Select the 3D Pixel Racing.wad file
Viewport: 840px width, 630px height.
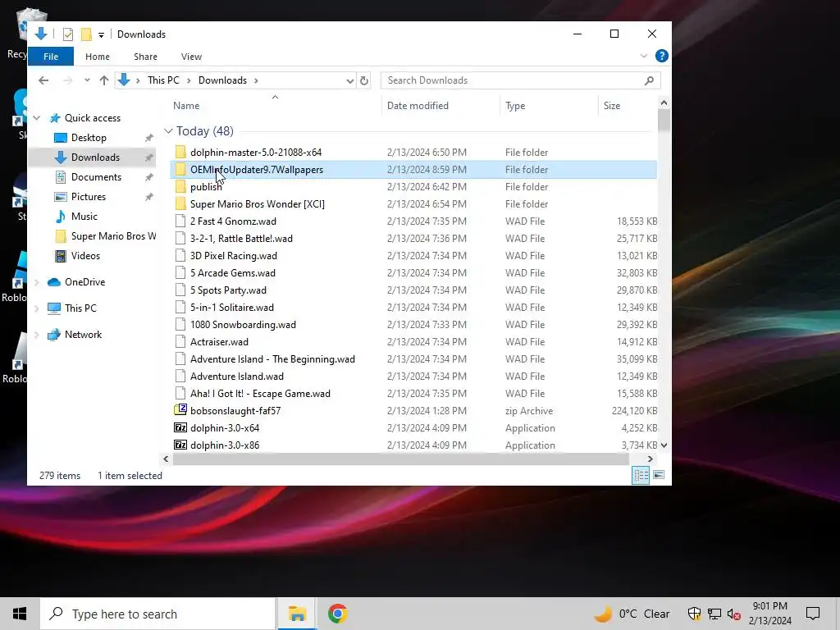(234, 256)
